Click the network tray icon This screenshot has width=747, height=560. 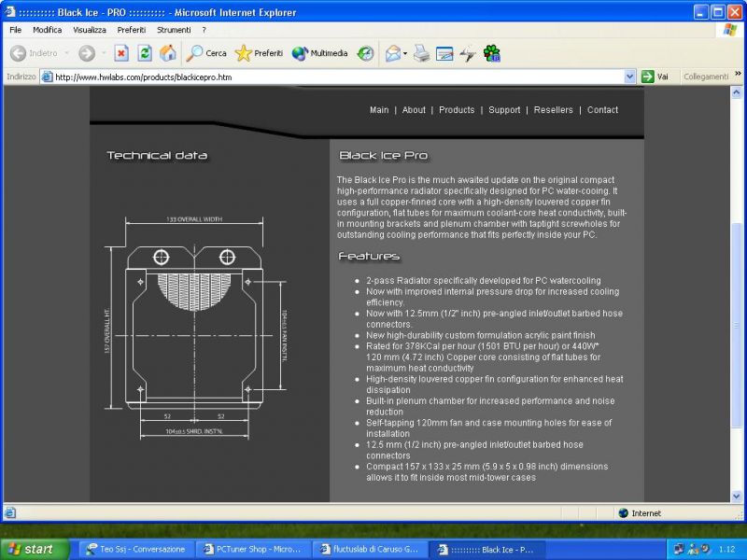point(679,549)
